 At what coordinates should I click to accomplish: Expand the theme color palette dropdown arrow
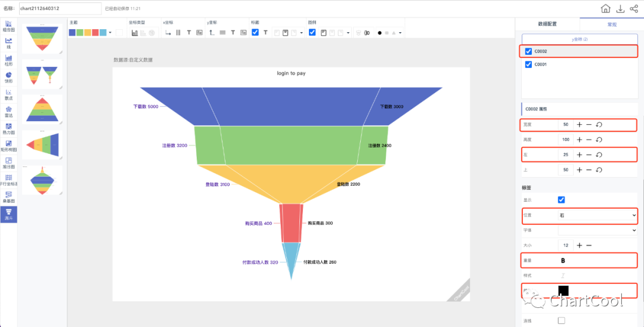110,33
